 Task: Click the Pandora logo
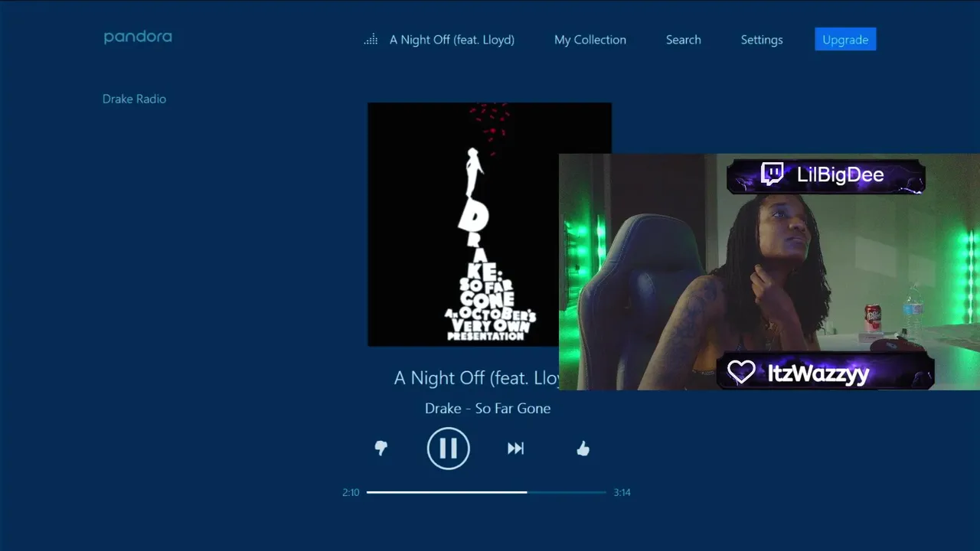pyautogui.click(x=138, y=37)
